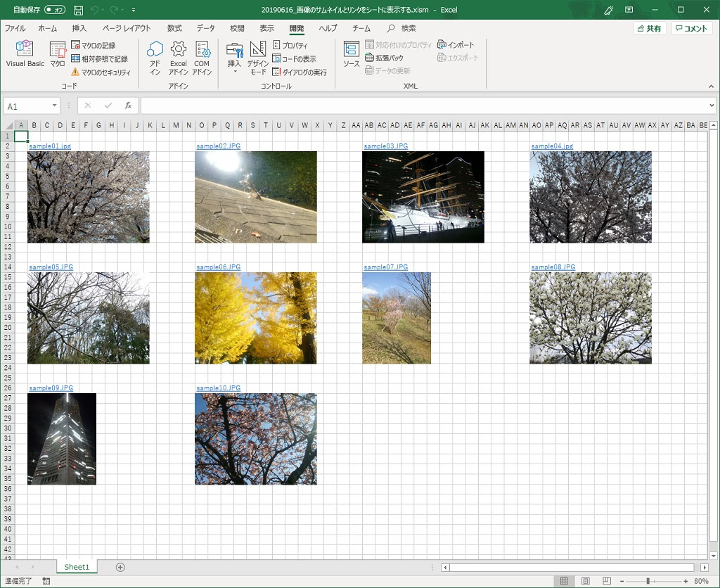Open Excel Add-ins dialog

[x=178, y=58]
